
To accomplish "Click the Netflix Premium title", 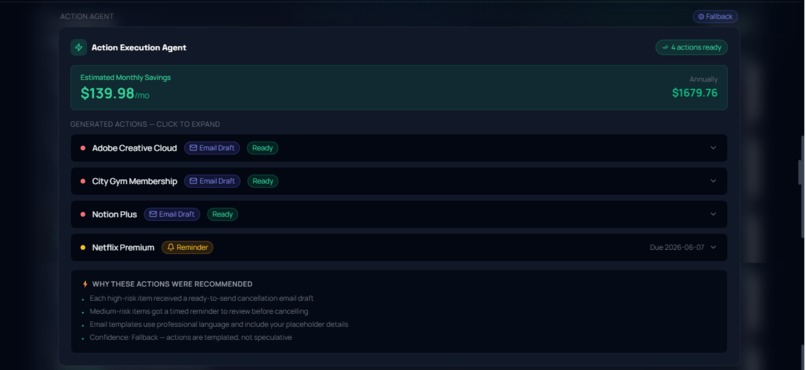I will (x=123, y=247).
